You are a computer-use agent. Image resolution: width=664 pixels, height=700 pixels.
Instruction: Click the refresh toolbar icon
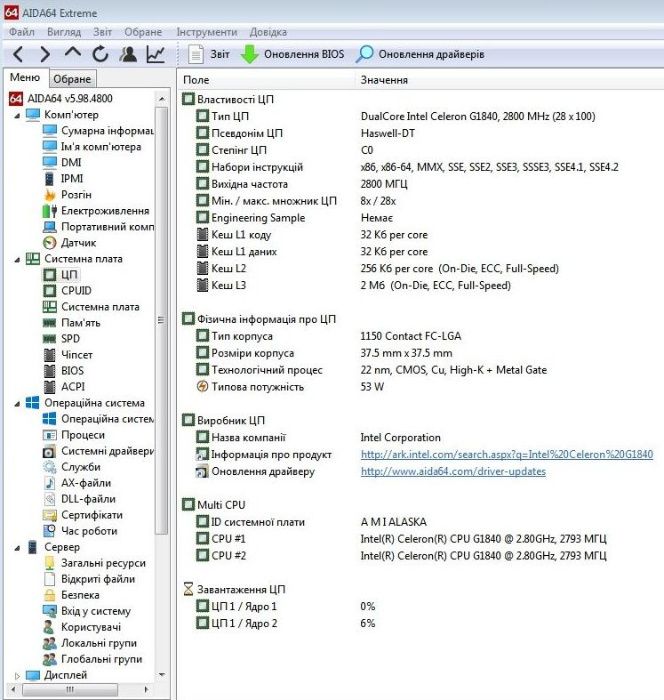[100, 54]
